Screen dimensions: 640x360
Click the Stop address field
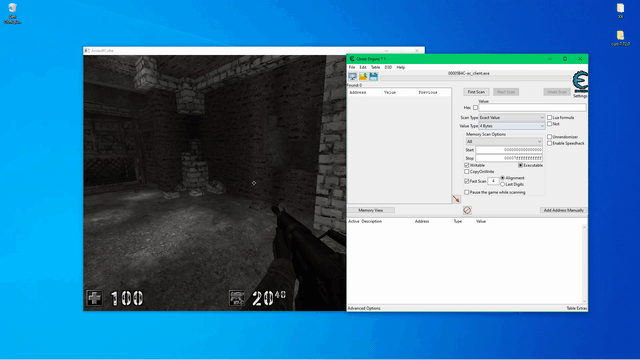click(509, 158)
